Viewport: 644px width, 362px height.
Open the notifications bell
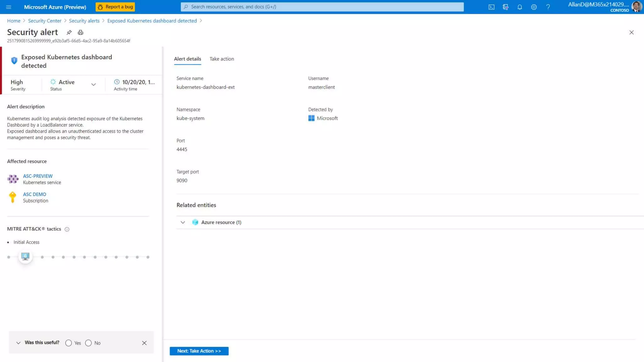(x=519, y=7)
